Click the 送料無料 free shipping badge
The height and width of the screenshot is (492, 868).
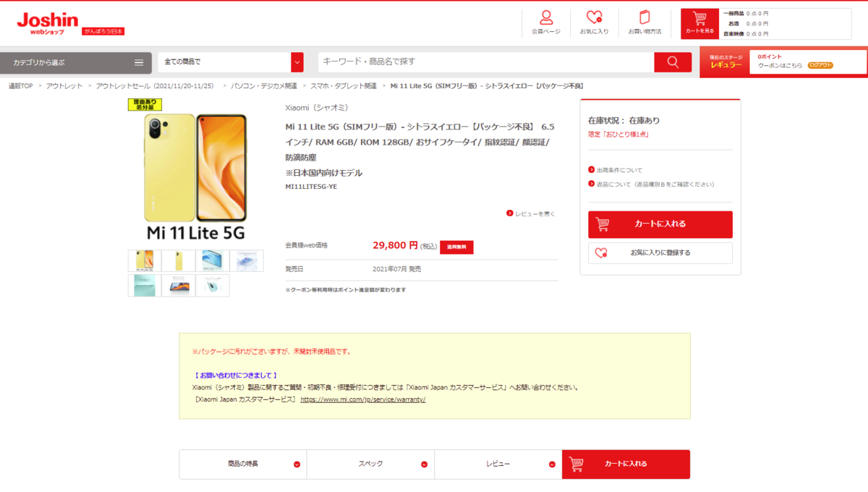456,247
